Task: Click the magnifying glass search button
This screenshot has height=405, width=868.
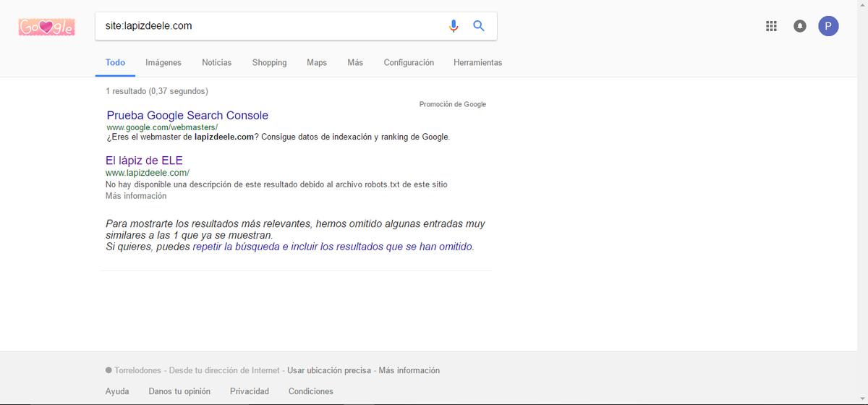Action: (479, 26)
